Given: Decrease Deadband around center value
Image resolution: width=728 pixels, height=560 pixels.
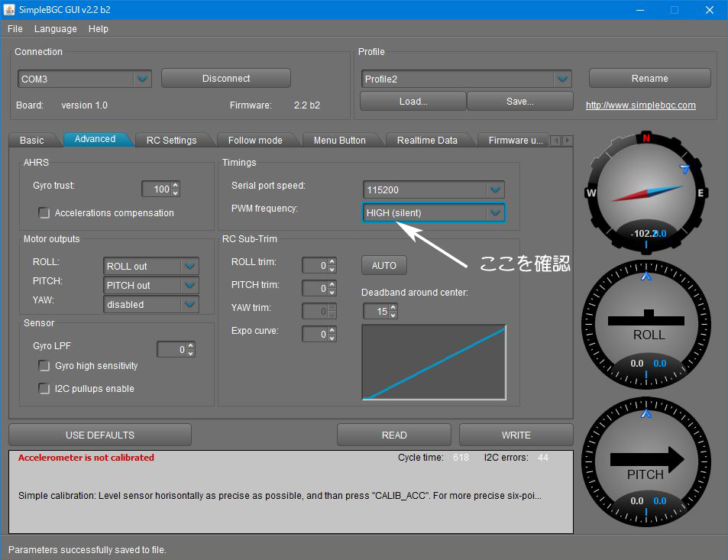Looking at the screenshot, I should click(393, 315).
